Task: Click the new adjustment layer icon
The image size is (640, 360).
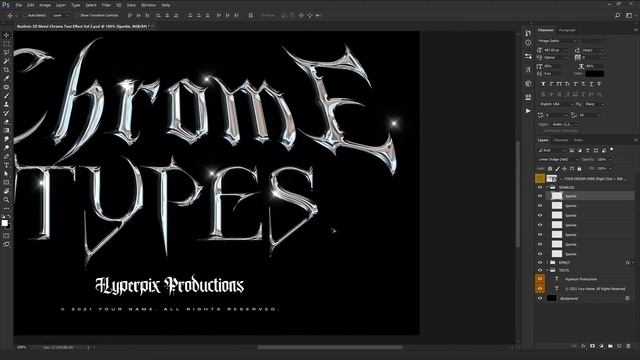Action: [x=601, y=346]
